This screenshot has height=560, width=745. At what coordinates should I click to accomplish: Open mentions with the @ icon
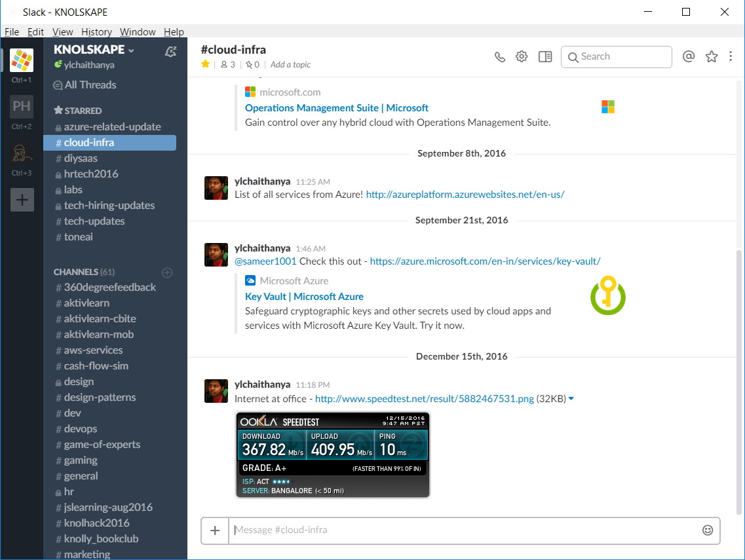tap(689, 56)
